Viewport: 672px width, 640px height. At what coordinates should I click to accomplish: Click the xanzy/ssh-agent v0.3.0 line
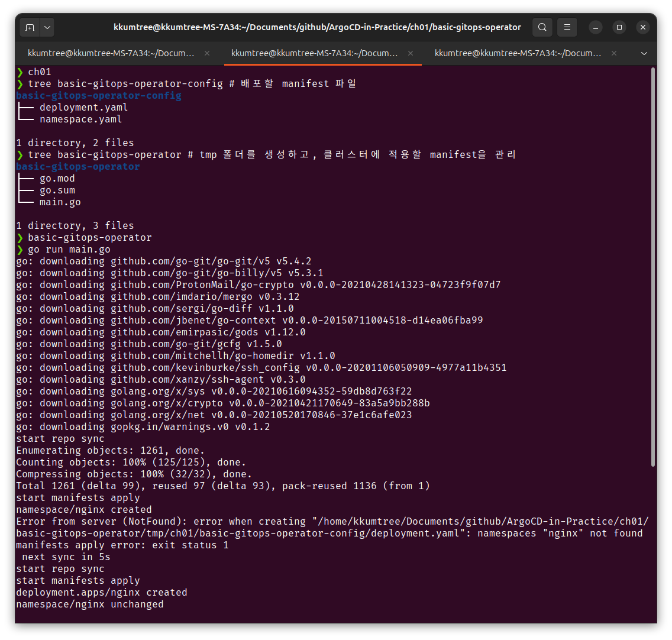click(x=161, y=379)
